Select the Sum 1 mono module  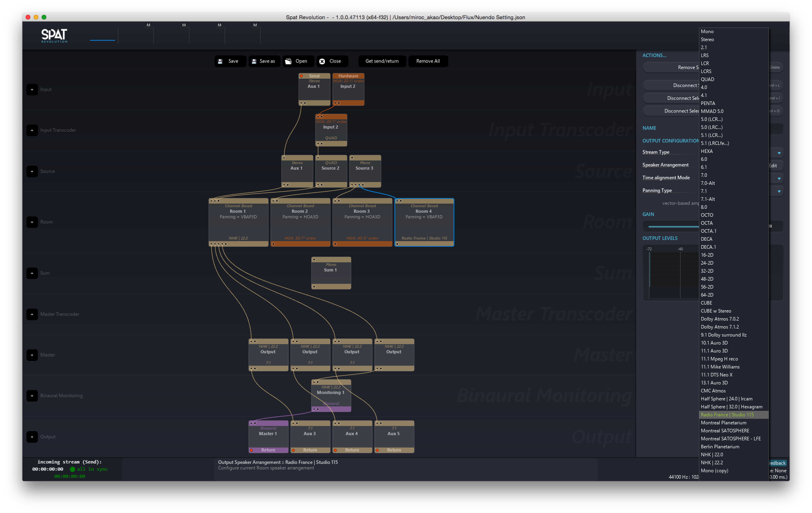(x=331, y=273)
